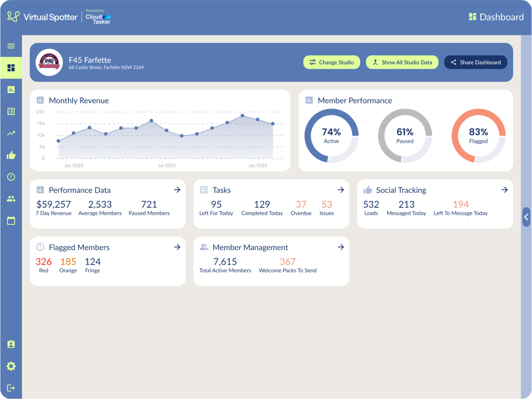Click the 83% Flagged donut chart
Viewport: 532px width, 399px height.
[x=478, y=136]
